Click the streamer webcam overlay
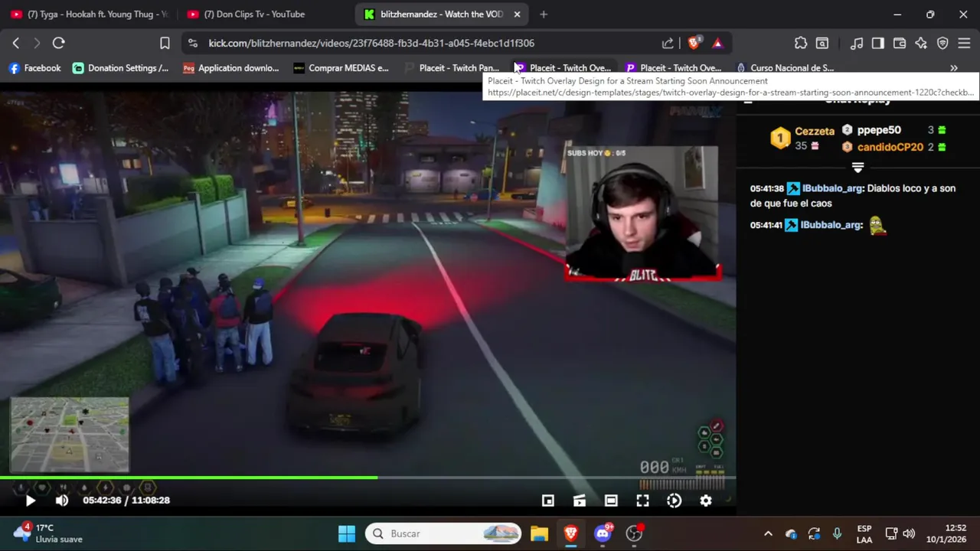The height and width of the screenshot is (551, 980). 642,213
